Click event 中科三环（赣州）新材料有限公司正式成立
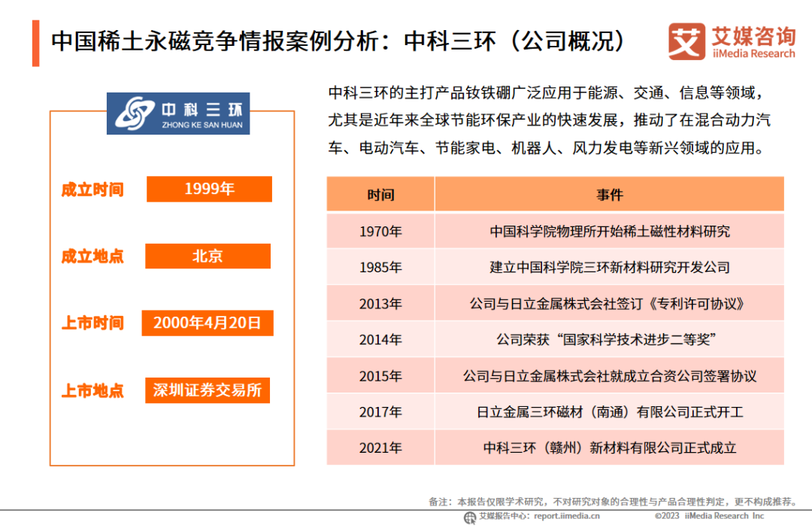This screenshot has width=812, height=528. tap(610, 448)
